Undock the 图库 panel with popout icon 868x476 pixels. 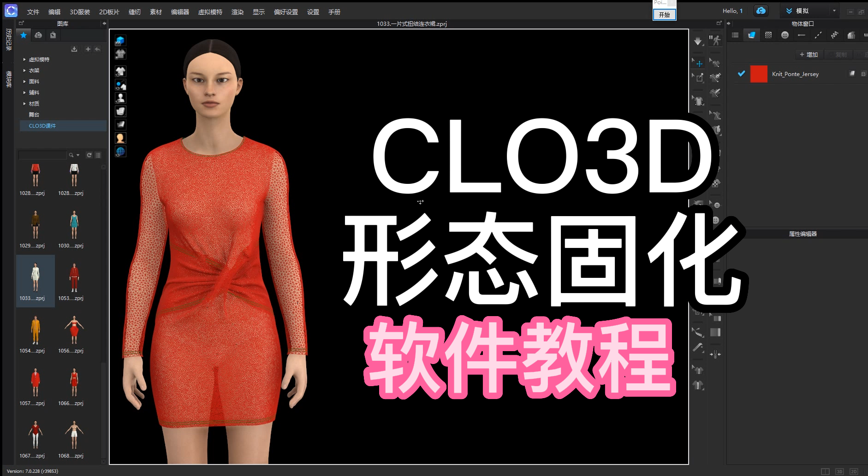click(x=21, y=23)
